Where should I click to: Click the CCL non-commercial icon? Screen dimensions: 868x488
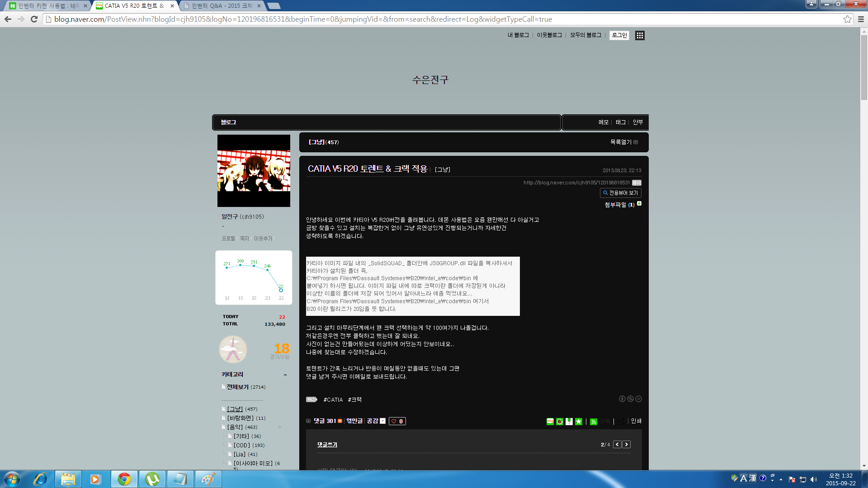coord(630,399)
